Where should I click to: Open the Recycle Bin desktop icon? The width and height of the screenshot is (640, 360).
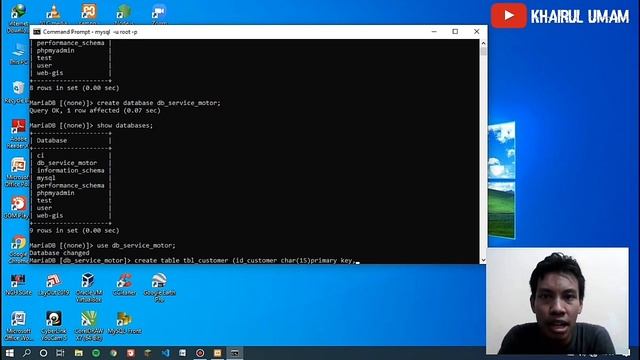tap(17, 91)
